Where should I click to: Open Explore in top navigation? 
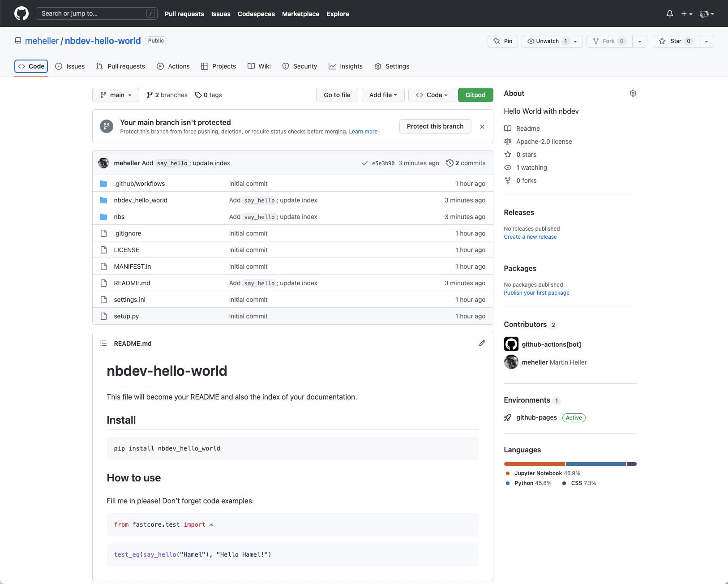(x=338, y=14)
